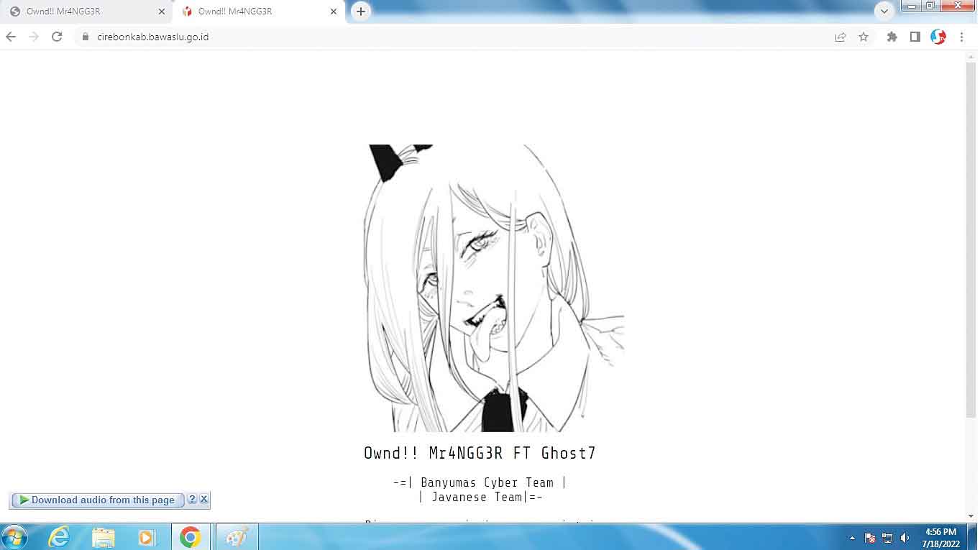The image size is (980, 550).
Task: Bookmark this page with the star icon
Action: (x=864, y=37)
